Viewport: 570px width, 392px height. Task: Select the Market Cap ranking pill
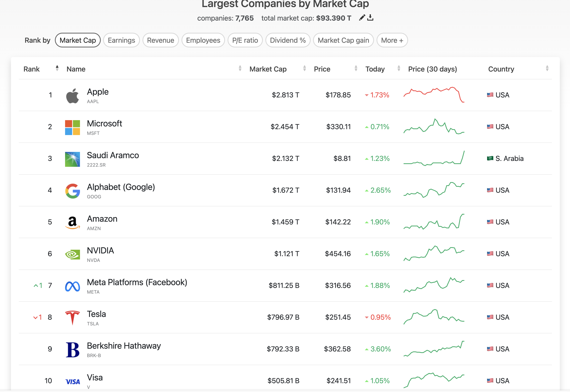pyautogui.click(x=78, y=40)
